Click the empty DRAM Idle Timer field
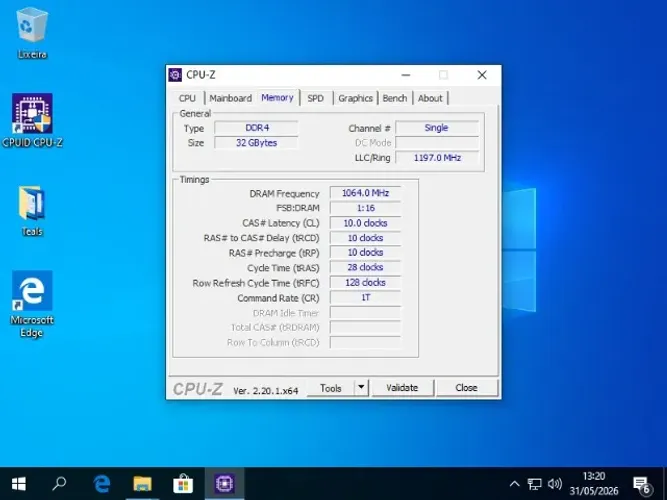This screenshot has width=667, height=500. 365,313
